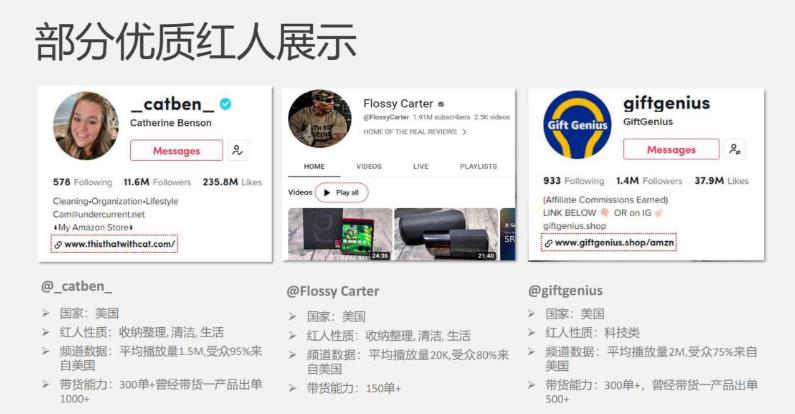Click the link icon before www.thisthatwithcat.com
The width and height of the screenshot is (795, 414).
pyautogui.click(x=58, y=243)
